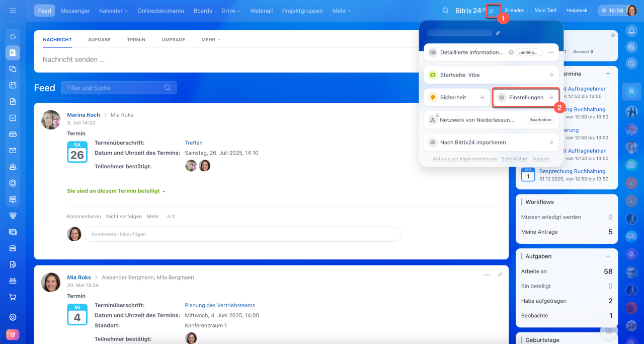Expand the MEHR dropdown in message composer
644x344 pixels.
click(211, 39)
